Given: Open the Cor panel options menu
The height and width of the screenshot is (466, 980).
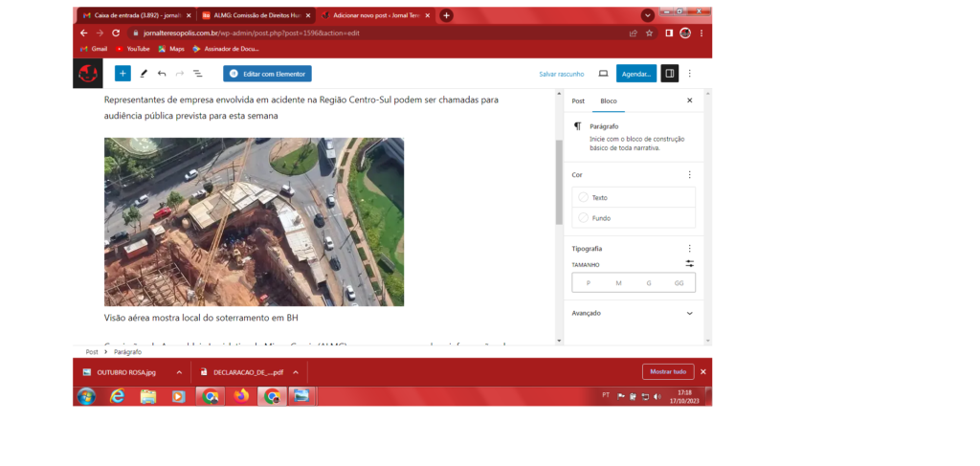Looking at the screenshot, I should click(x=690, y=175).
